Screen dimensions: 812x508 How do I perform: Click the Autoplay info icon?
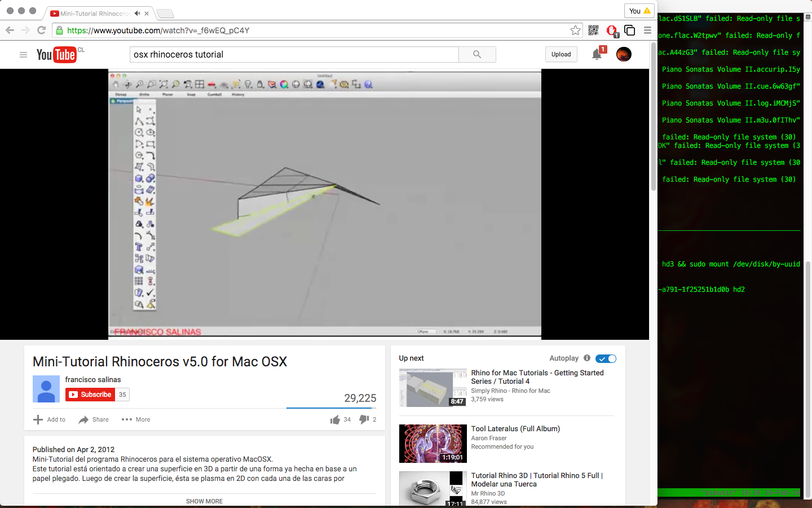587,358
